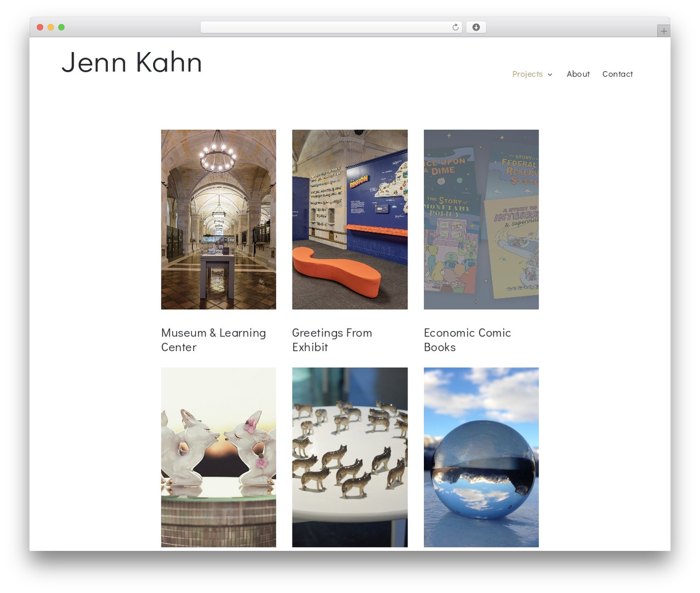Close window with red button
The height and width of the screenshot is (593, 700).
click(x=40, y=27)
